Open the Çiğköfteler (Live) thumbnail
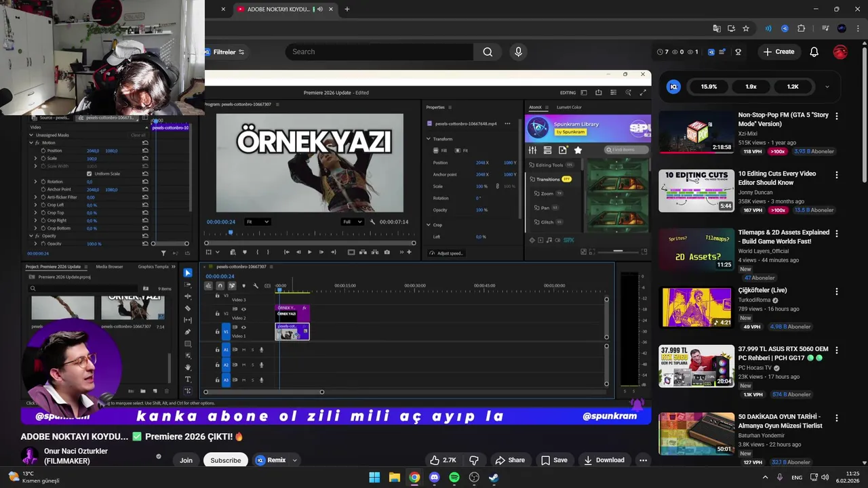Image resolution: width=868 pixels, height=488 pixels. click(x=696, y=308)
